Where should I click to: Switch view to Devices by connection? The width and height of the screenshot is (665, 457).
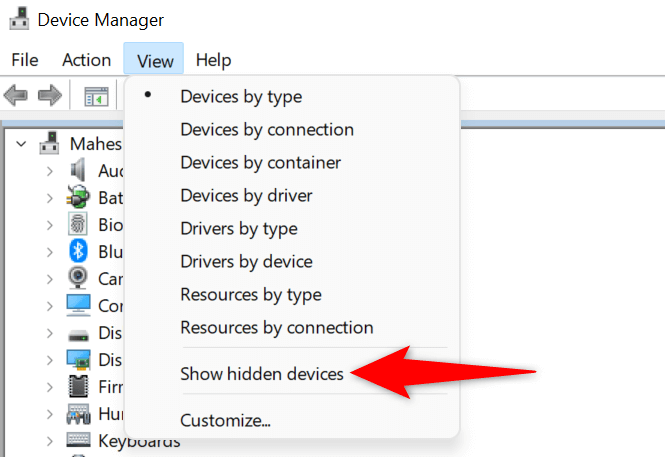(x=267, y=130)
